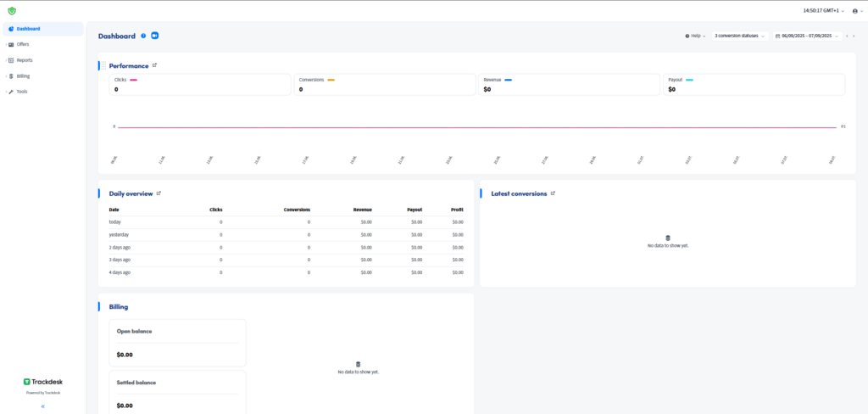This screenshot has height=414, width=868.
Task: Click the video tutorial icon beside Dashboard
Action: (x=155, y=36)
